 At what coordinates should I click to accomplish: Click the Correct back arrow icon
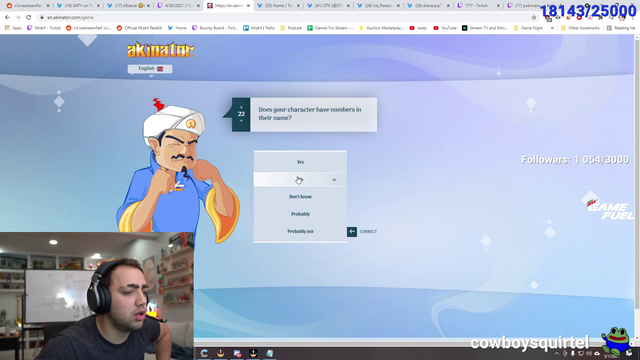pos(352,231)
